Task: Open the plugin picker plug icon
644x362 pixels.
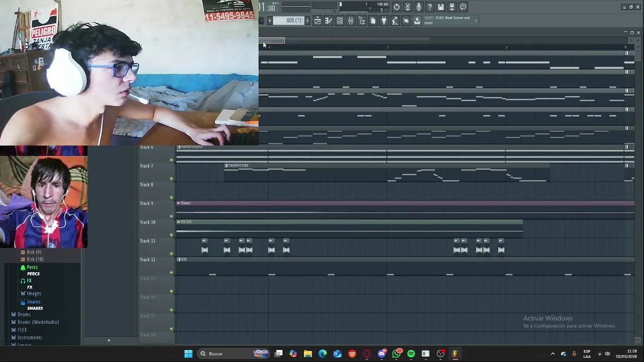Action: (384, 21)
